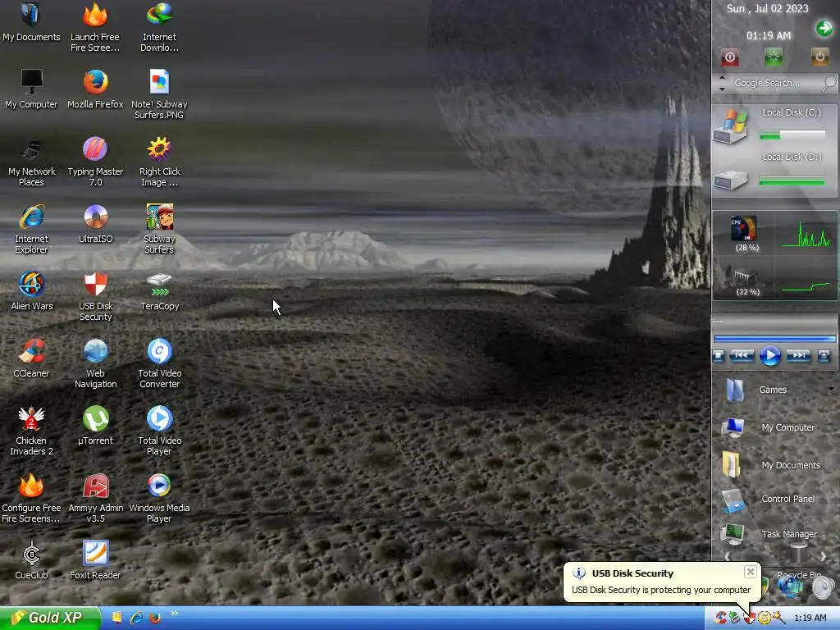This screenshot has width=840, height=630.
Task: Launch Typing Master 7.0
Action: pyautogui.click(x=95, y=162)
